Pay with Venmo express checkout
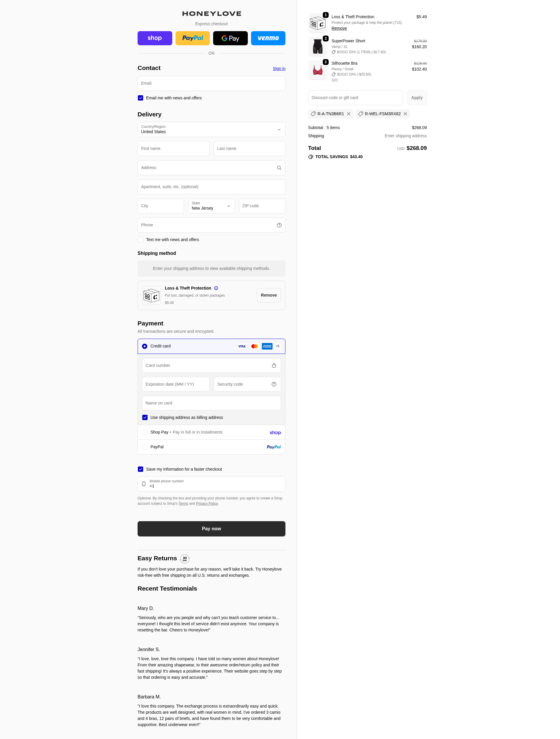 point(268,38)
